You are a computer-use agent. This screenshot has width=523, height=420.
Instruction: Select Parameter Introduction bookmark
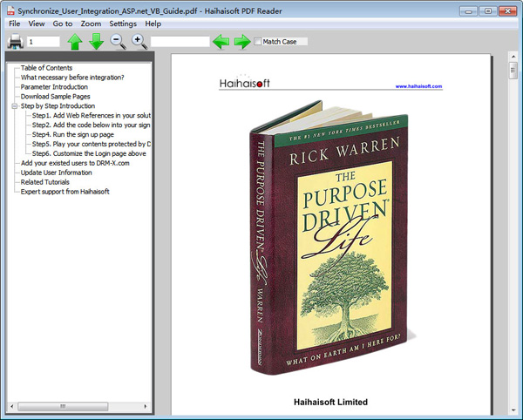pos(54,87)
